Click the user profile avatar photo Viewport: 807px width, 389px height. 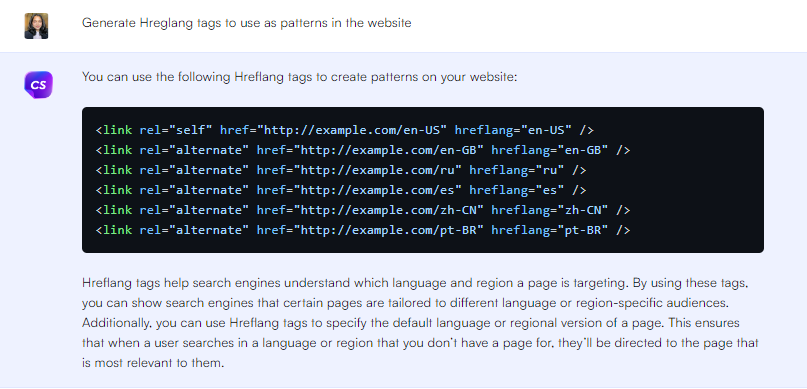36,26
